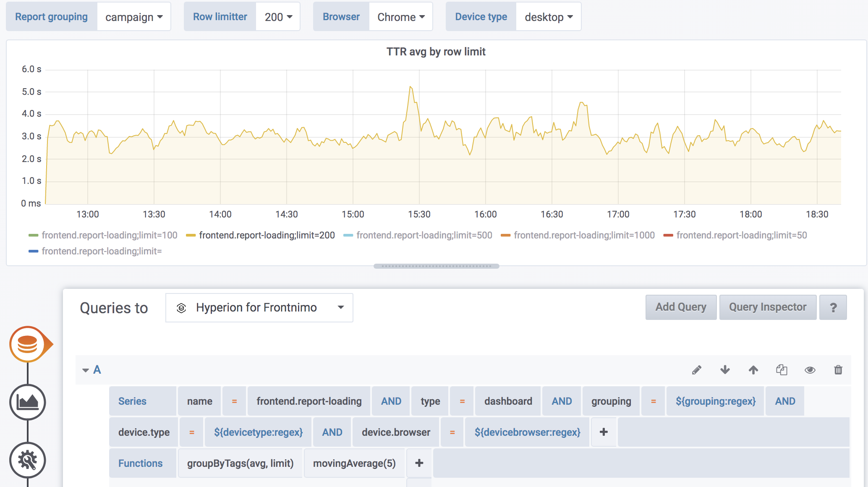The image size is (868, 487).
Task: Click the pencil edit icon for query A
Action: tap(697, 370)
